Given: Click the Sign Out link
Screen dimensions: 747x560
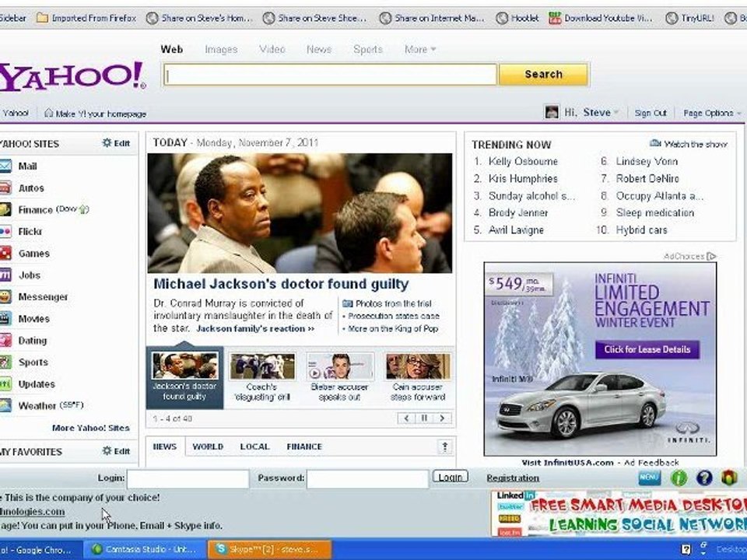Looking at the screenshot, I should click(x=651, y=113).
